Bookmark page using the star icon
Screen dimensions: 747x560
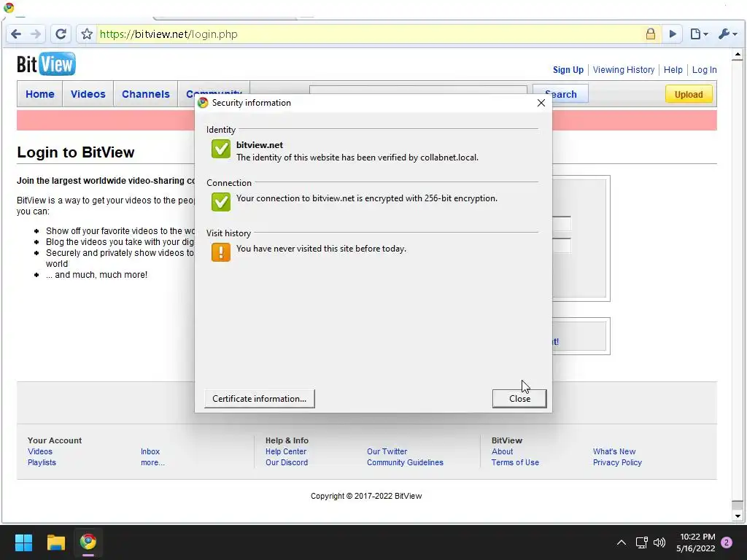click(x=87, y=34)
